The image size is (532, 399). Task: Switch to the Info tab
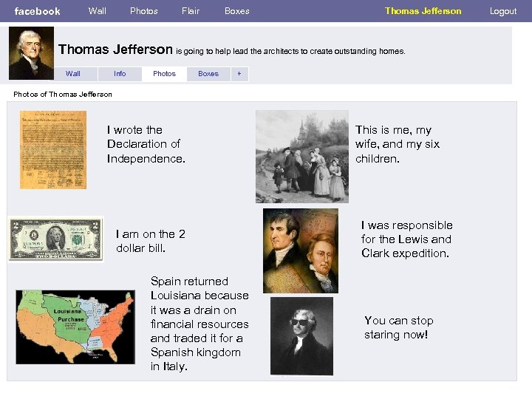pyautogui.click(x=120, y=74)
